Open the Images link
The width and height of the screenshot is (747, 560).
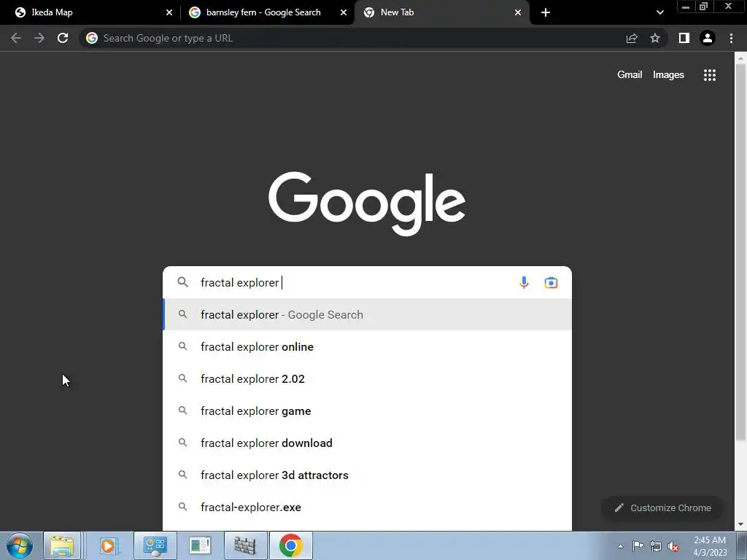[x=668, y=75]
